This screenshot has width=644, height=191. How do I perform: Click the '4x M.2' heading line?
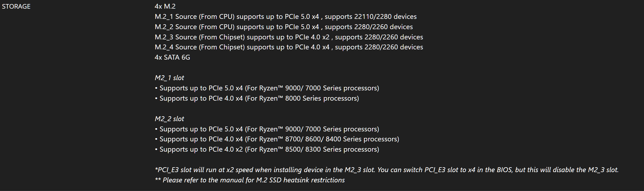165,6
